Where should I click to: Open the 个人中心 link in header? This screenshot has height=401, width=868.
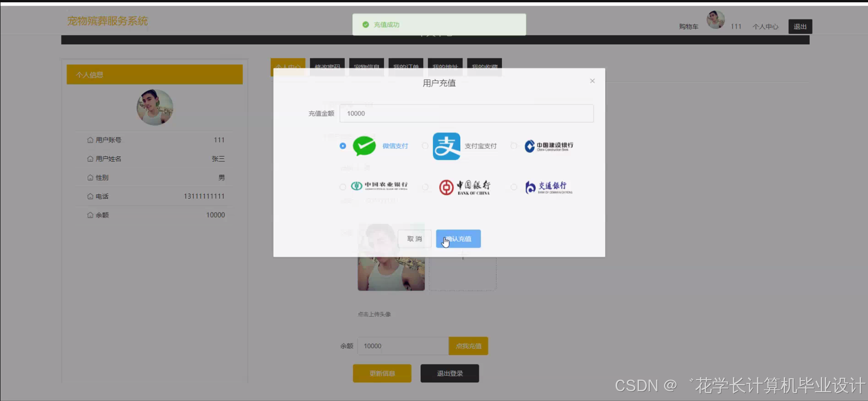click(765, 26)
